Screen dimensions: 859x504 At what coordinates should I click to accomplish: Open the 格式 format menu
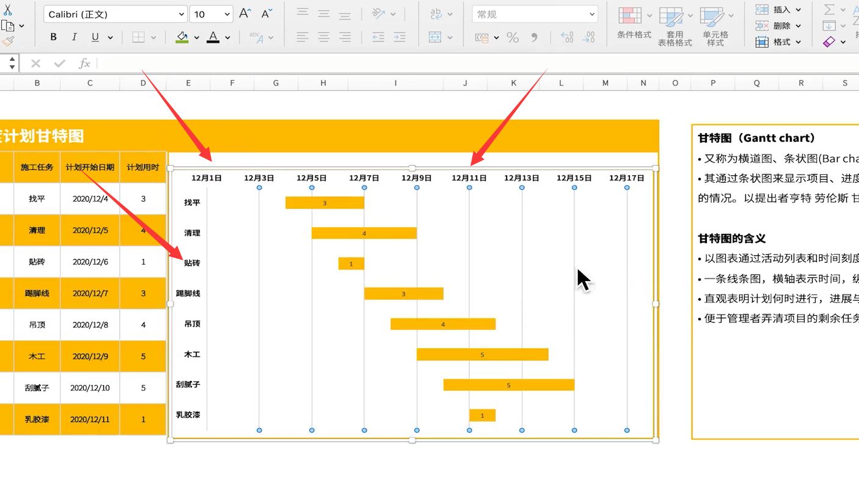coord(781,42)
